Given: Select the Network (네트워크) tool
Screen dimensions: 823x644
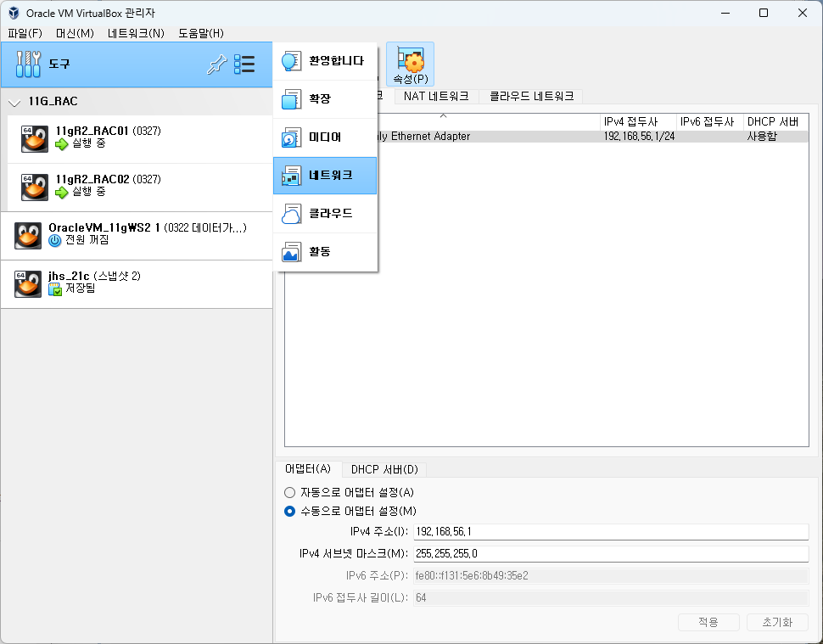Looking at the screenshot, I should pyautogui.click(x=325, y=176).
